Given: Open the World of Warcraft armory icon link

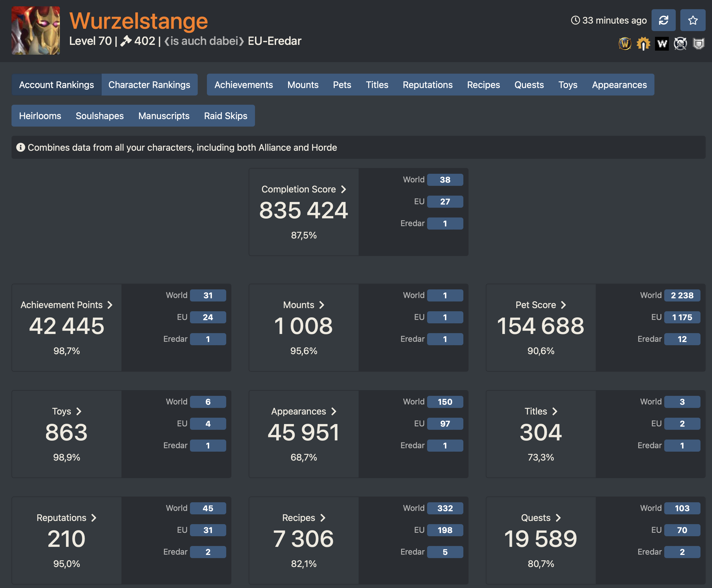Looking at the screenshot, I should (x=625, y=44).
